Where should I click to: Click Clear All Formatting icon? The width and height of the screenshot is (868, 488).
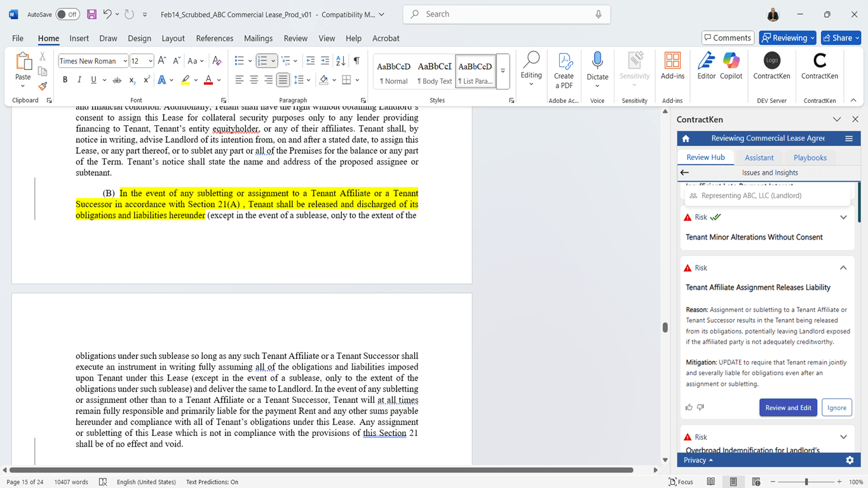pos(217,61)
